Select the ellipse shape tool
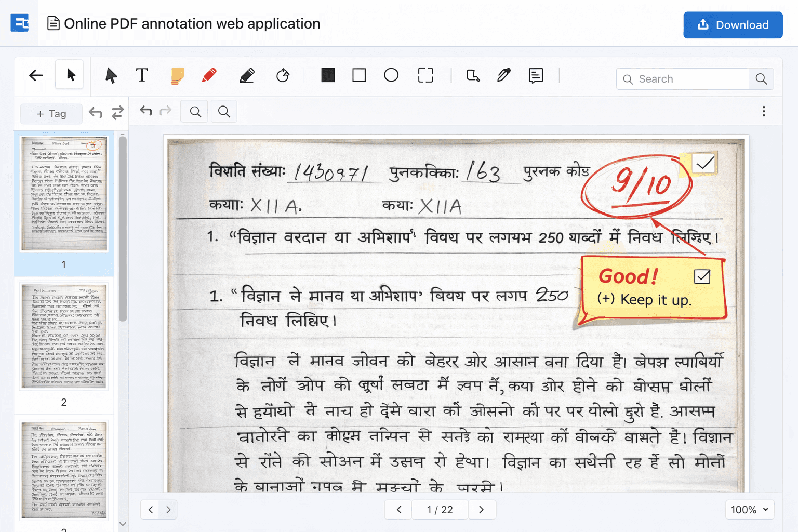The width and height of the screenshot is (798, 532). click(391, 75)
